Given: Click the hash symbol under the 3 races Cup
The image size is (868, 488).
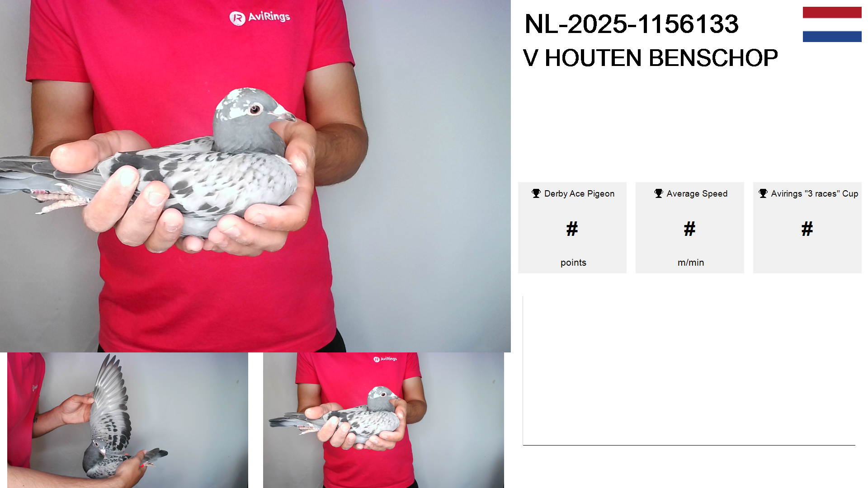Looking at the screenshot, I should click(807, 229).
